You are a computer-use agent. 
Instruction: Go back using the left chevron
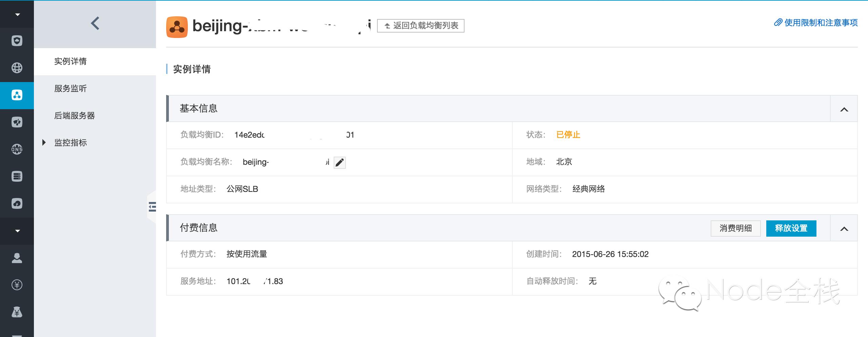tap(95, 23)
